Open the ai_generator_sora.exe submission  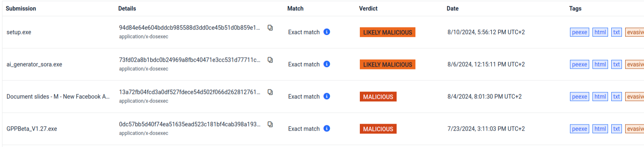[x=34, y=65]
